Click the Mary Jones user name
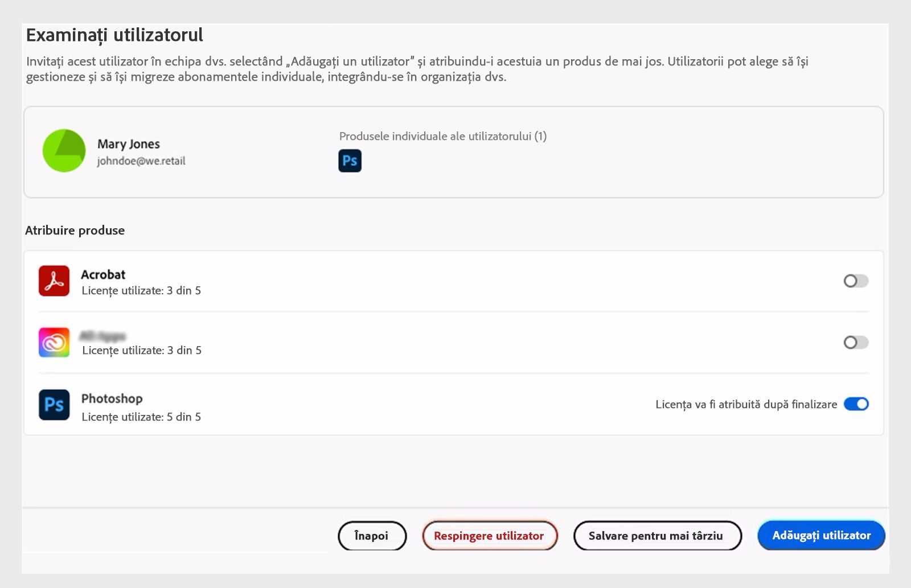The height and width of the screenshot is (588, 911). 129,144
